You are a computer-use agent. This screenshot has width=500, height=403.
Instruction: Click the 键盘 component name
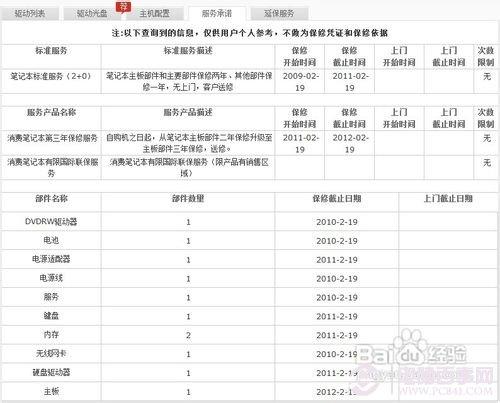point(51,315)
